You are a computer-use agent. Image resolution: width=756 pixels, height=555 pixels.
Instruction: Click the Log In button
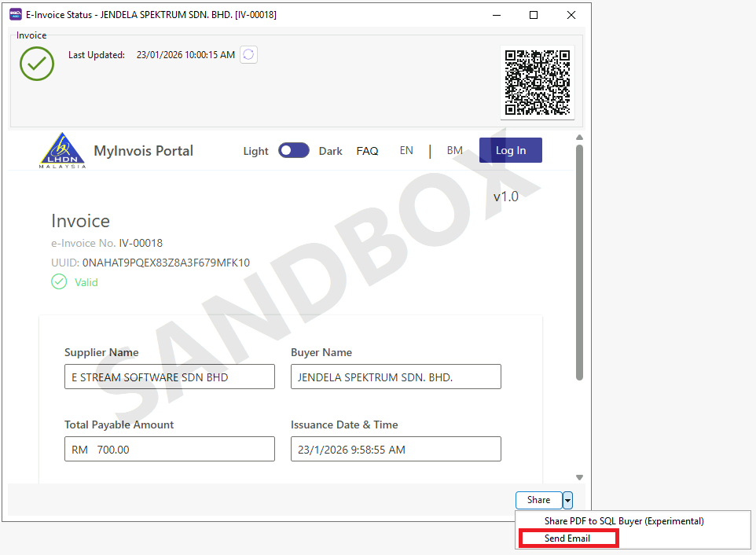(510, 150)
